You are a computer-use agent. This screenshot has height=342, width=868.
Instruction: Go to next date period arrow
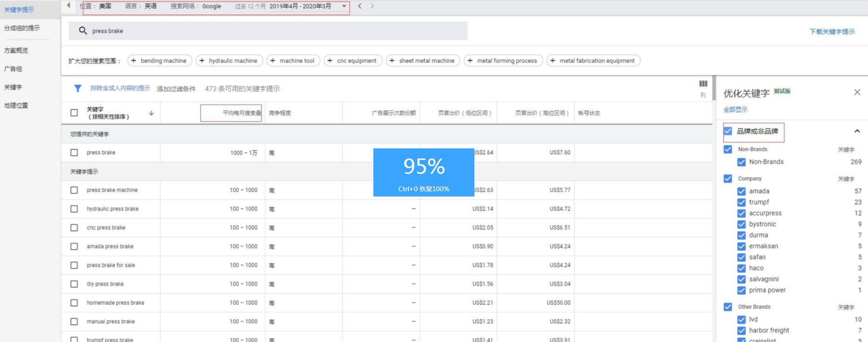372,6
